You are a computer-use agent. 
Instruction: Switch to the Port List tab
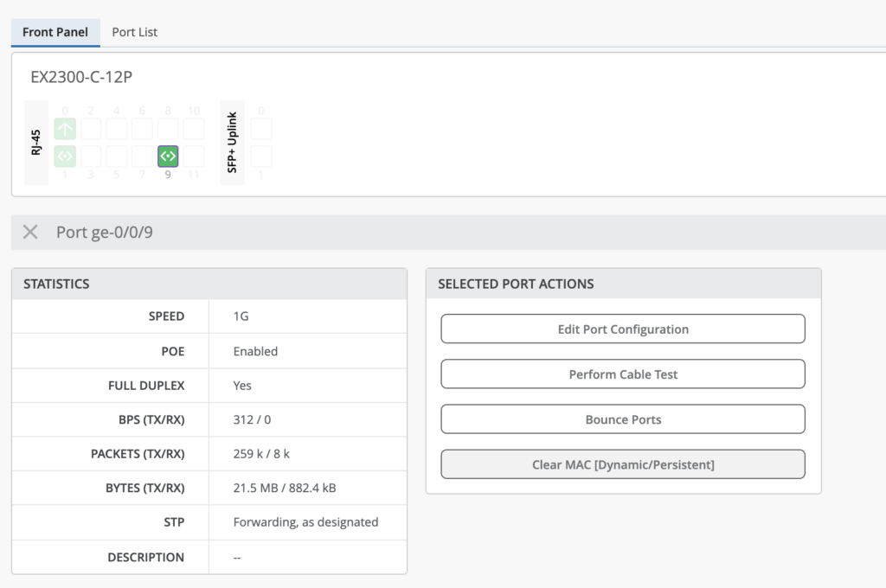pos(134,32)
